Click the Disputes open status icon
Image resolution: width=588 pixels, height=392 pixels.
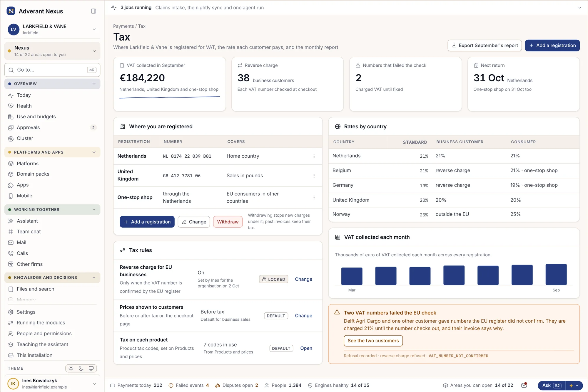coord(218,385)
